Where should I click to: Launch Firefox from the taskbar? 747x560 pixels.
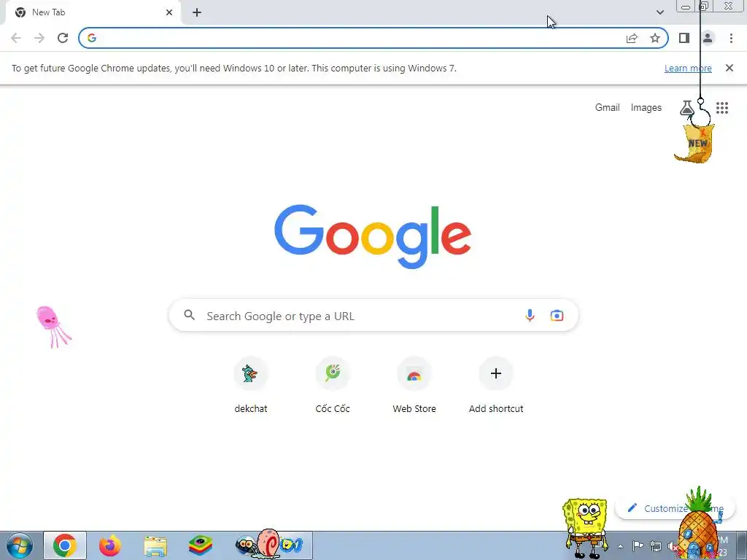pos(109,545)
